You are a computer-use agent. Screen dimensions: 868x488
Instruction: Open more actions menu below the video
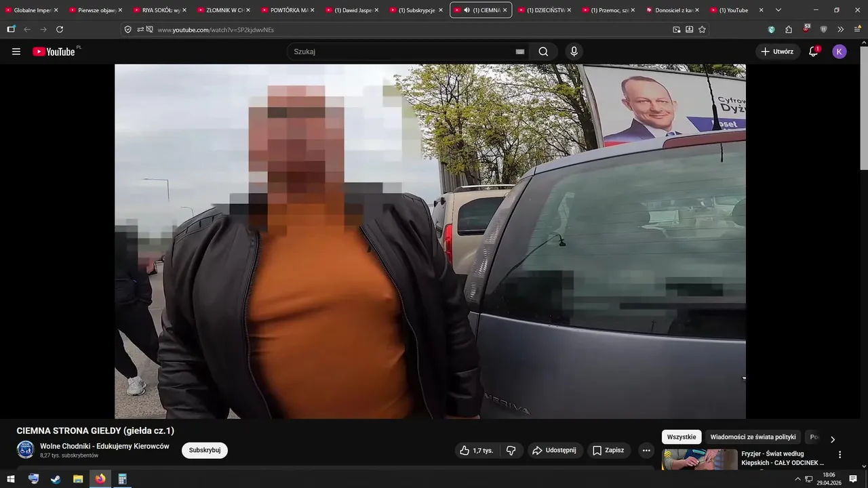pos(646,450)
